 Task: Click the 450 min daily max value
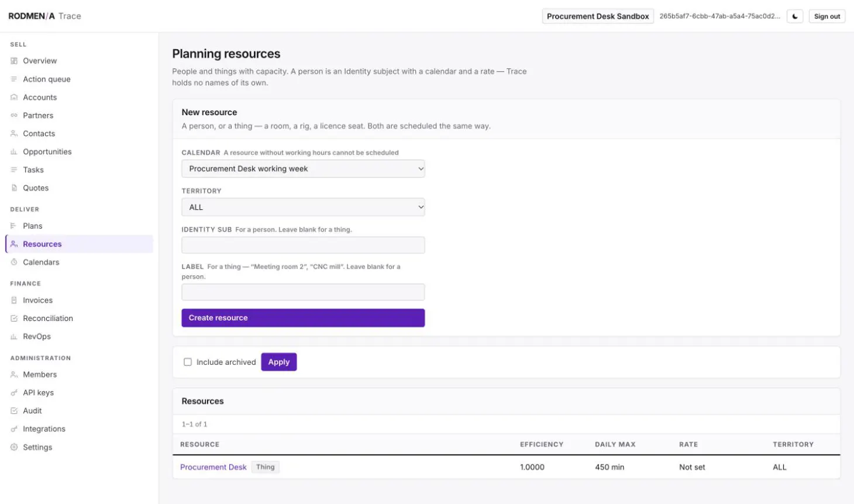609,467
